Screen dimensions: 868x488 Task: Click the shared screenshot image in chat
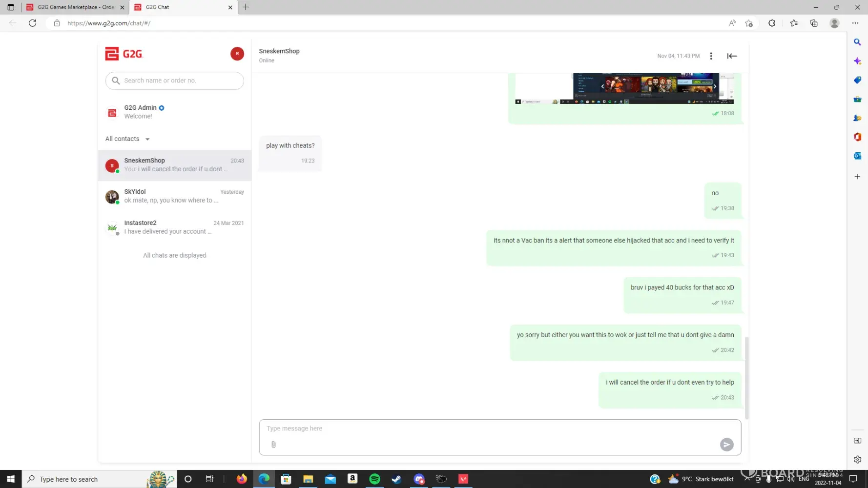coord(624,88)
